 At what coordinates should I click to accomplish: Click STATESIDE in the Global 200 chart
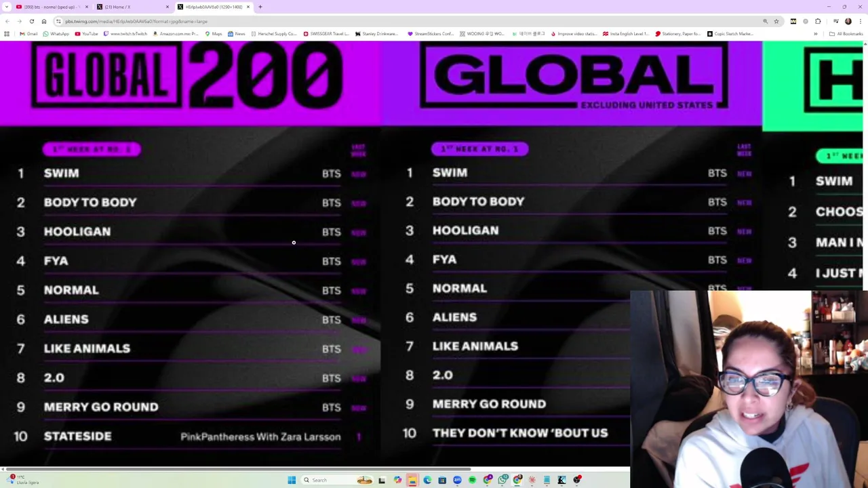[x=77, y=436]
